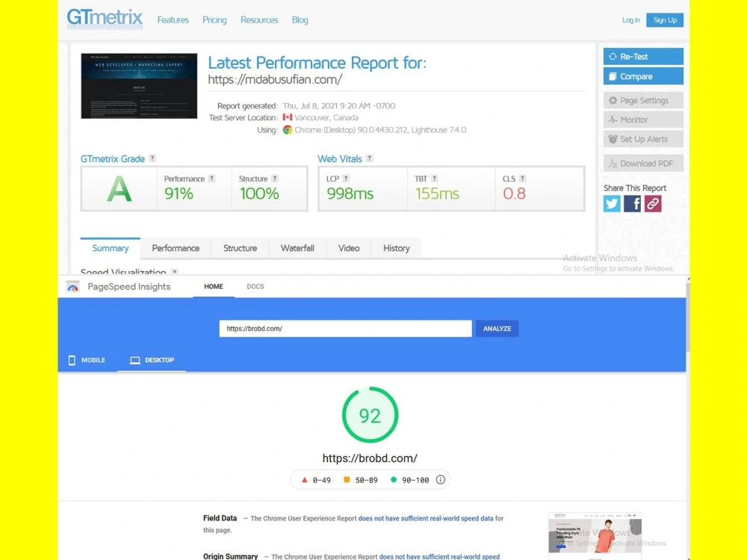
Task: Click the Re-Test button
Action: pos(643,56)
